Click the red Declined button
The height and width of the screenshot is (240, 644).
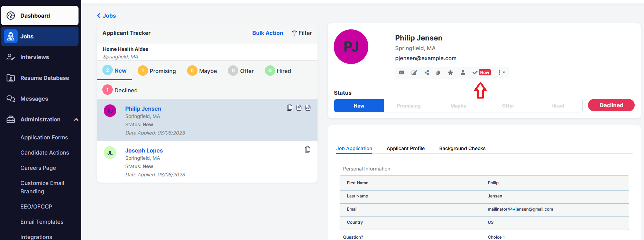pos(611,105)
